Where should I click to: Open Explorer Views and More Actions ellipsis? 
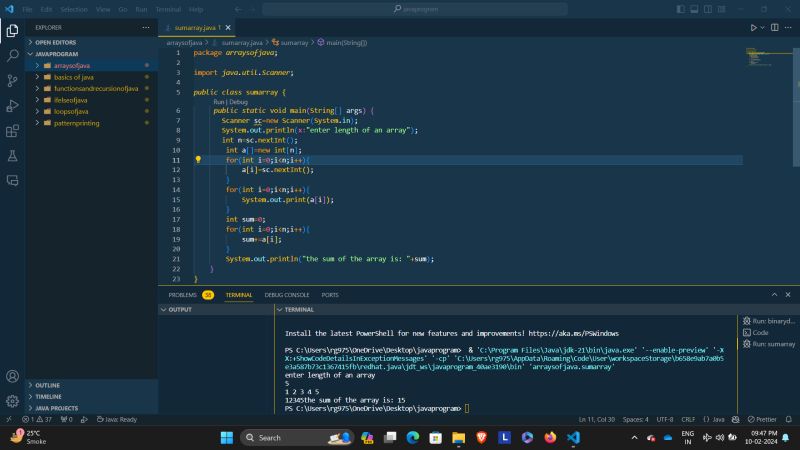pyautogui.click(x=146, y=28)
